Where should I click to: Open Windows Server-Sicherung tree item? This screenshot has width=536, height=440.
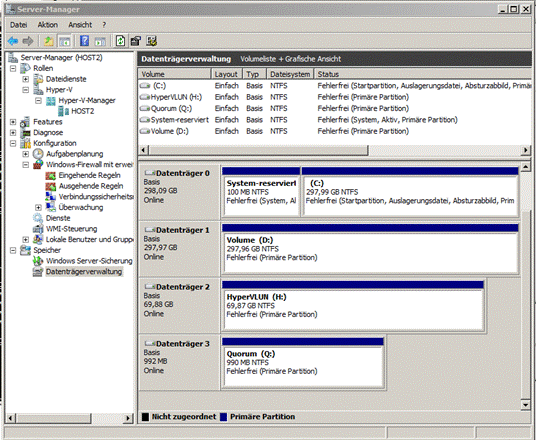click(x=89, y=261)
